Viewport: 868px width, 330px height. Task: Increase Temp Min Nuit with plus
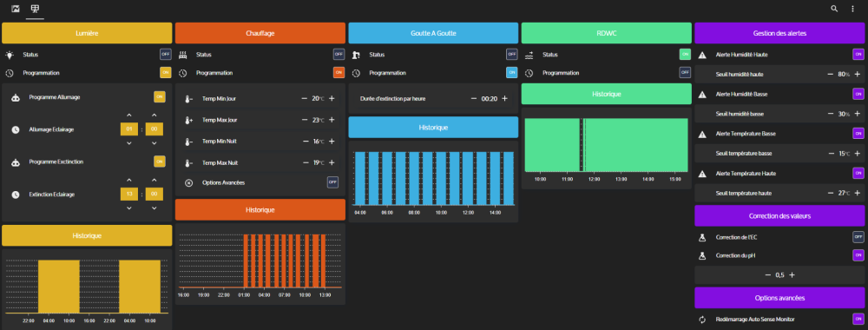click(332, 142)
